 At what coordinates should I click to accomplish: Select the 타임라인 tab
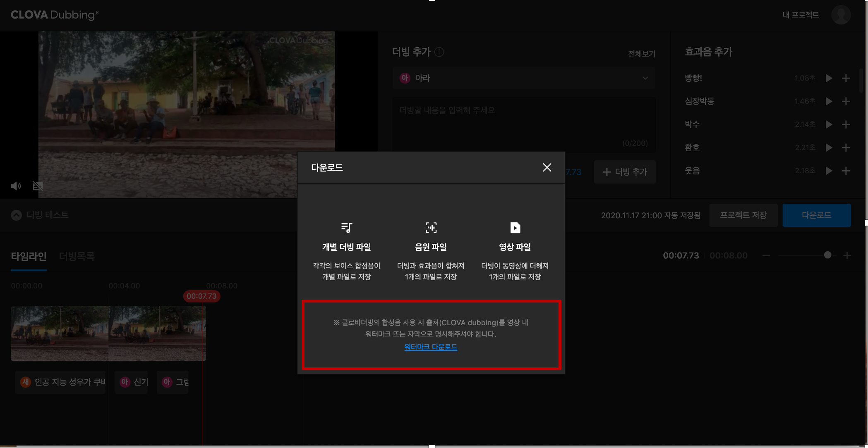pos(29,257)
